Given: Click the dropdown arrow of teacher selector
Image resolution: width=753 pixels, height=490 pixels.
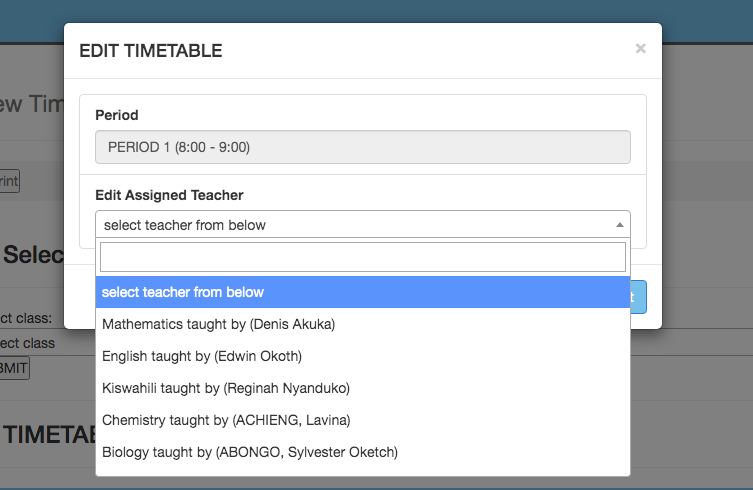Looking at the screenshot, I should [x=619, y=225].
